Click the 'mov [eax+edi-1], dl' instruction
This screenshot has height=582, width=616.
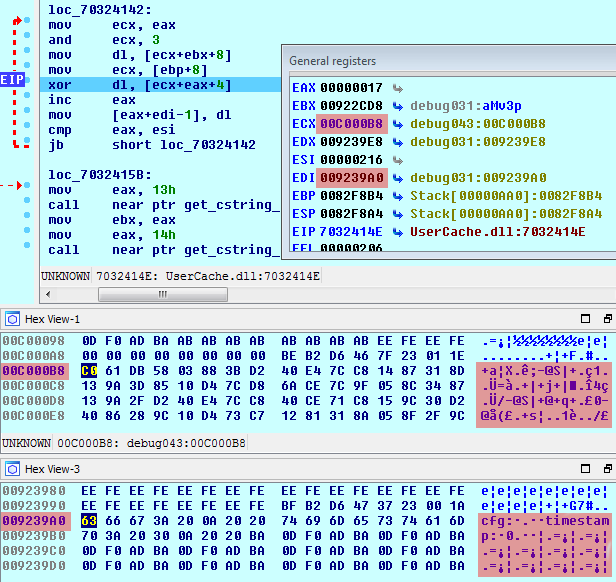tap(140, 115)
